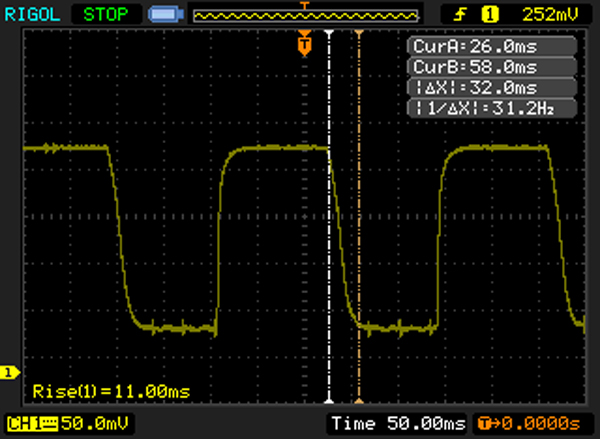This screenshot has width=600, height=439.
Task: Click the 50.0mV vertical scale value
Action: point(95,423)
